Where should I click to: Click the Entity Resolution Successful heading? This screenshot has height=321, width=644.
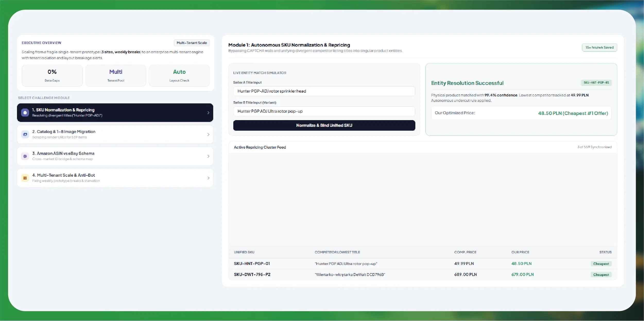tap(467, 83)
